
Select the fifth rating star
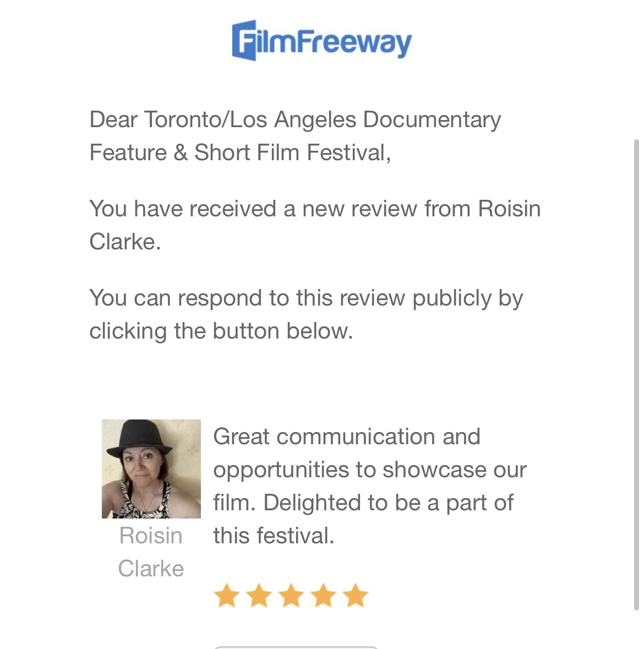click(x=356, y=596)
